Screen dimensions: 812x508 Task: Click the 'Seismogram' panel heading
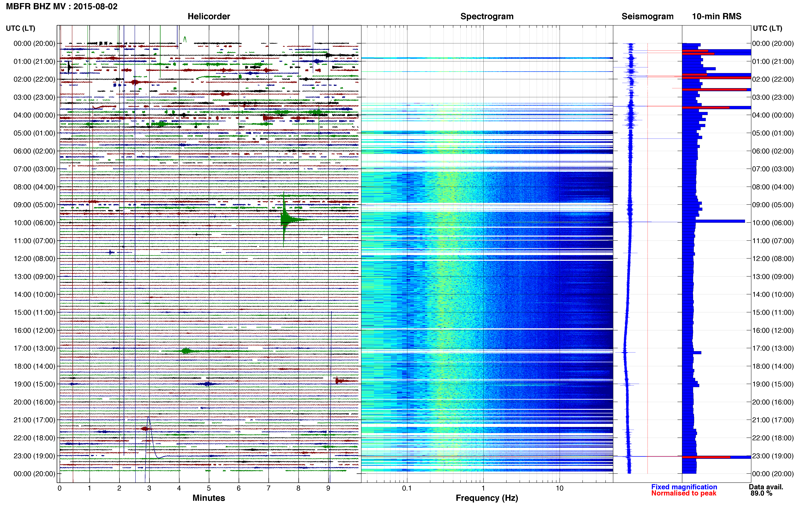(647, 16)
